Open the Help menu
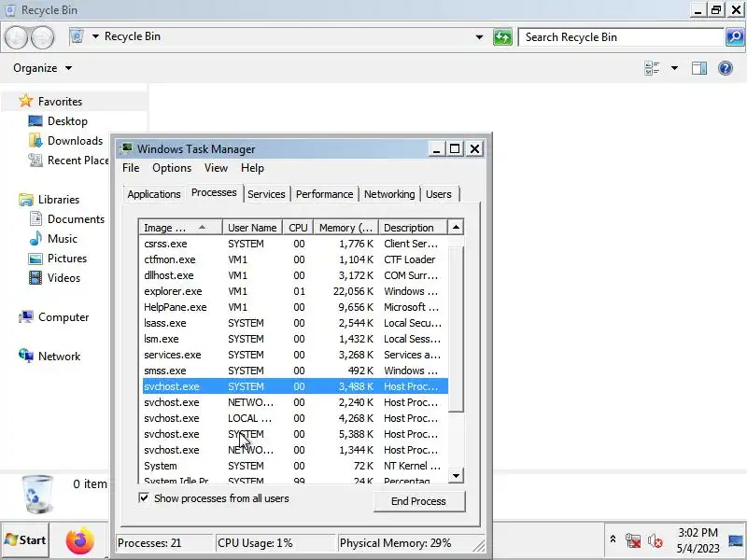The width and height of the screenshot is (747, 560). [252, 168]
